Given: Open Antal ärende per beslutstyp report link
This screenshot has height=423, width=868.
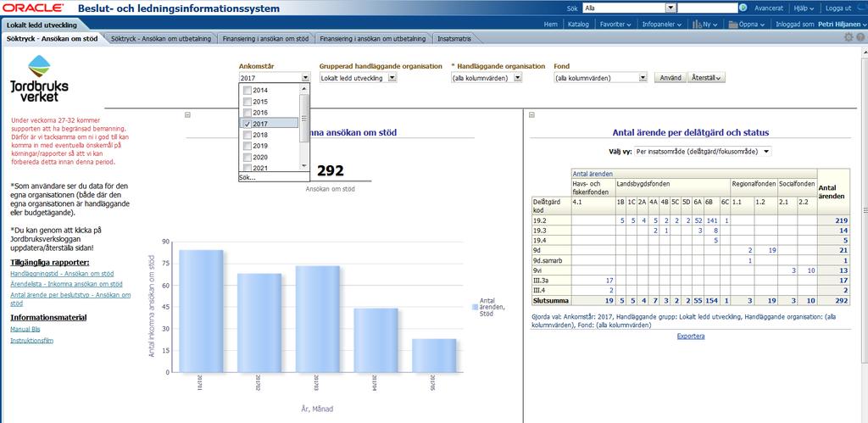Looking at the screenshot, I should click(x=71, y=299).
